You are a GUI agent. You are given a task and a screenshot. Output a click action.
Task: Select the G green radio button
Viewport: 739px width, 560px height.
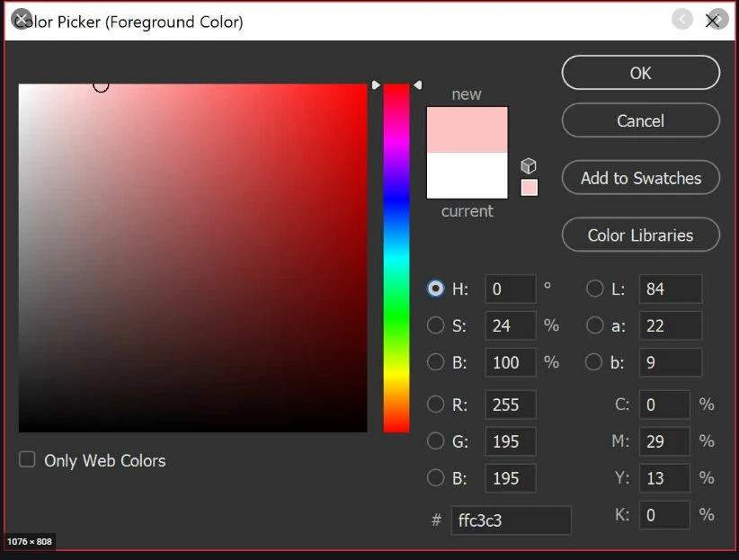click(x=435, y=440)
